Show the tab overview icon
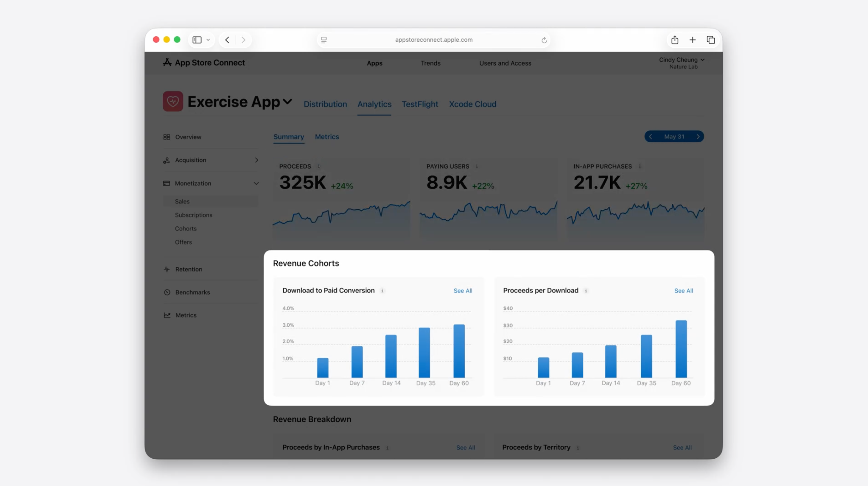The image size is (868, 486). click(711, 40)
